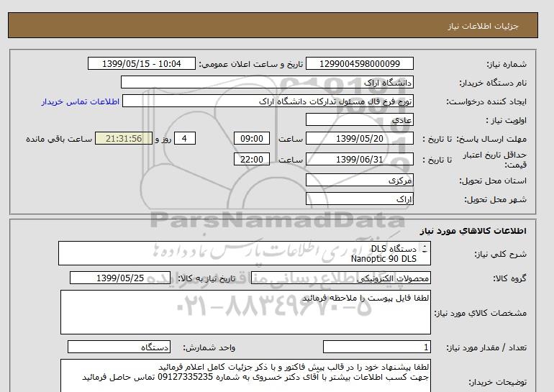The height and width of the screenshot is (392, 554).
Task: Click the stepper arrows in description box
Action: [x=424, y=249]
